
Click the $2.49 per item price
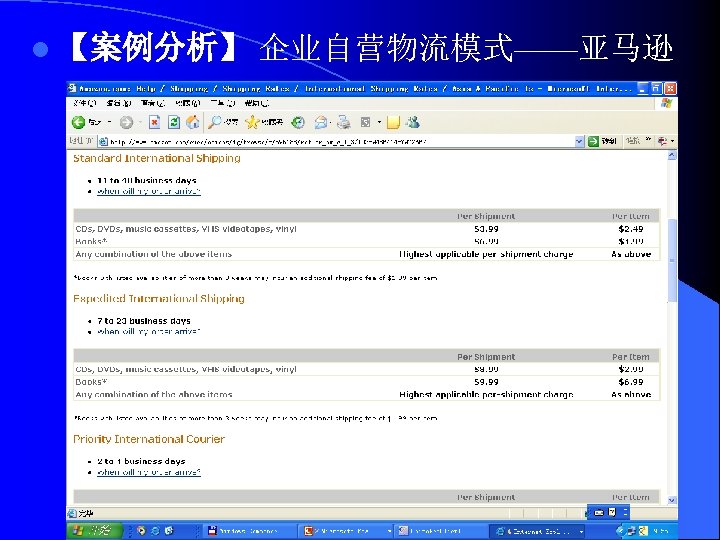tap(630, 229)
